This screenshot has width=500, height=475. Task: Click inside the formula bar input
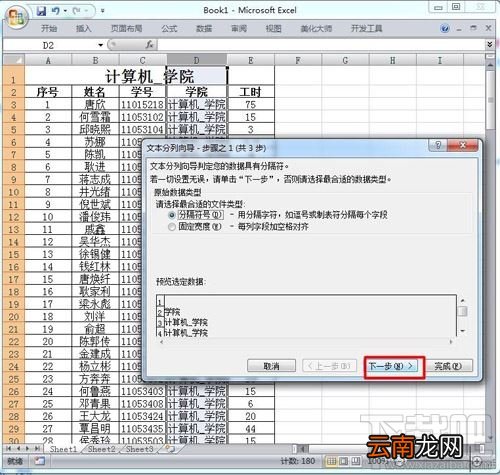(320, 45)
